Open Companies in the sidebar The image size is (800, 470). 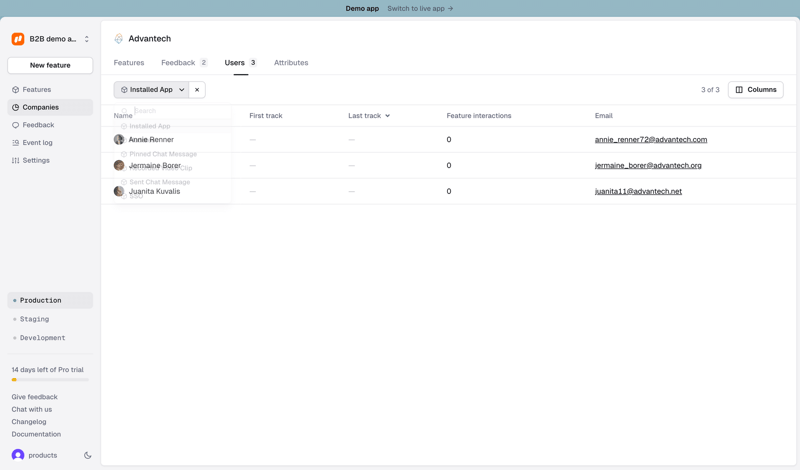tap(50, 107)
